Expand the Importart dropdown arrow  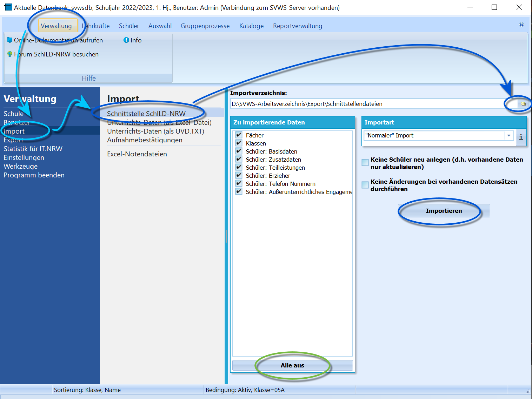tap(509, 135)
